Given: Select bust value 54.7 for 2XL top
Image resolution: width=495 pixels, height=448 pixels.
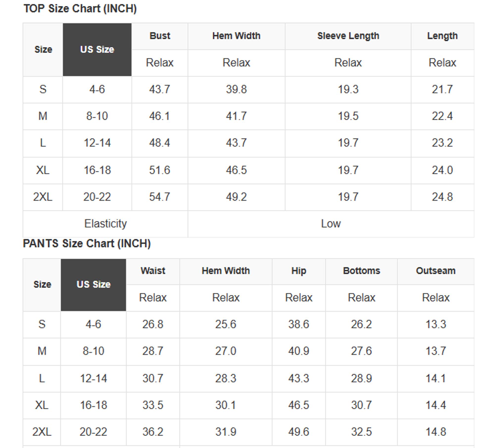Looking at the screenshot, I should point(160,197).
